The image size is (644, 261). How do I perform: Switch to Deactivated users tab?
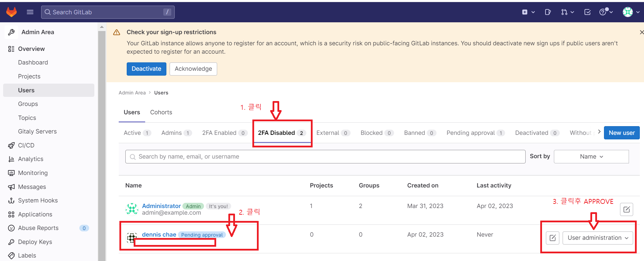[x=537, y=133]
